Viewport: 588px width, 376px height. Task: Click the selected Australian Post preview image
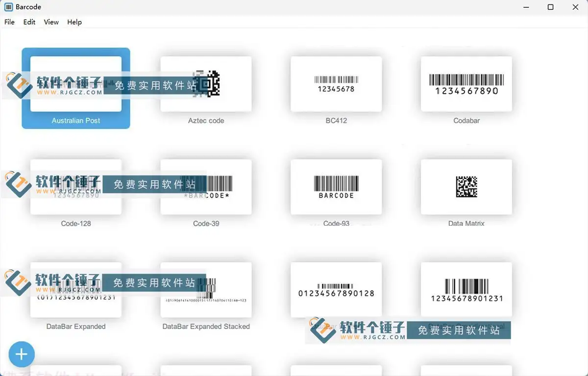(x=75, y=83)
